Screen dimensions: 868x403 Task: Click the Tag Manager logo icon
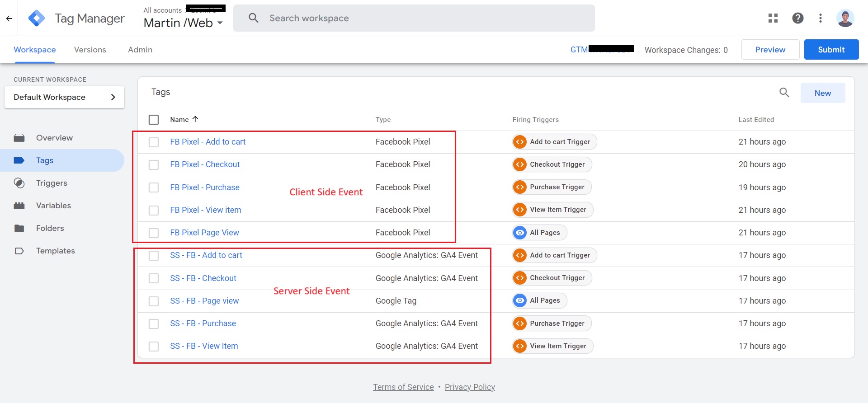coord(37,19)
